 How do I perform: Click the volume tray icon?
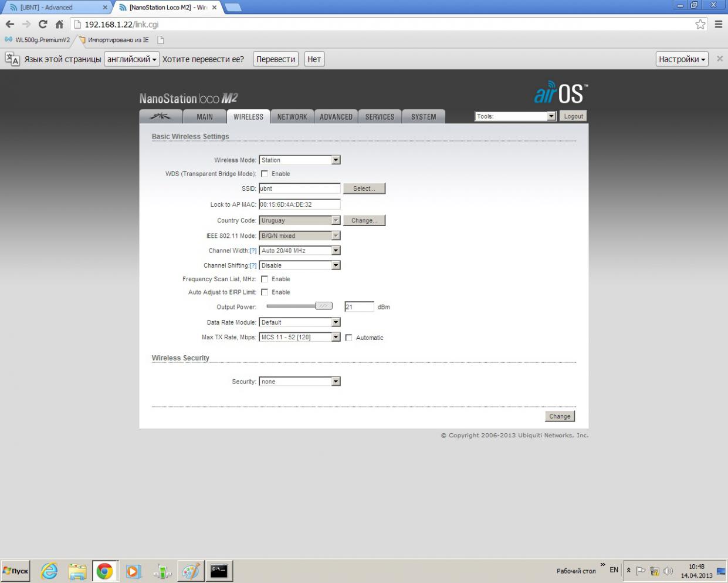coord(668,571)
